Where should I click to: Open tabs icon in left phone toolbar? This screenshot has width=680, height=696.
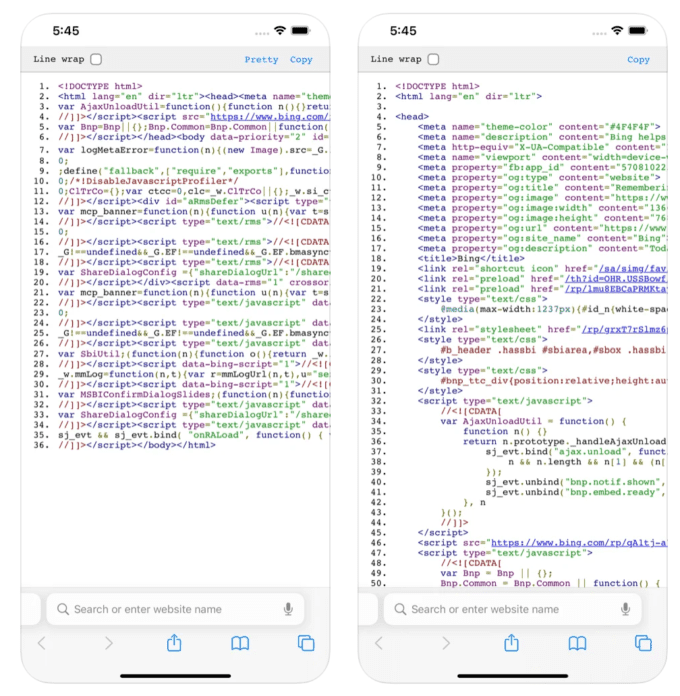(x=306, y=643)
